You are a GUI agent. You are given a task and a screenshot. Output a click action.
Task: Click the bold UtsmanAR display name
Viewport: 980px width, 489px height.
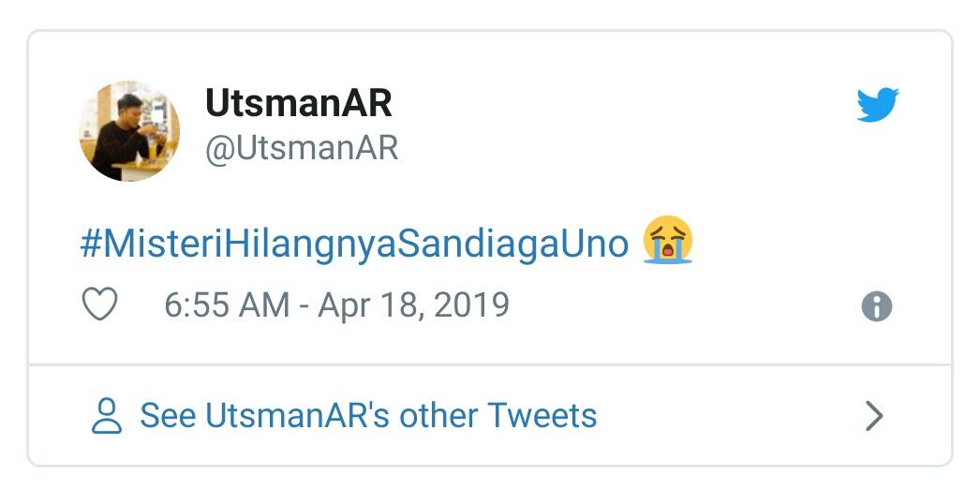[298, 104]
